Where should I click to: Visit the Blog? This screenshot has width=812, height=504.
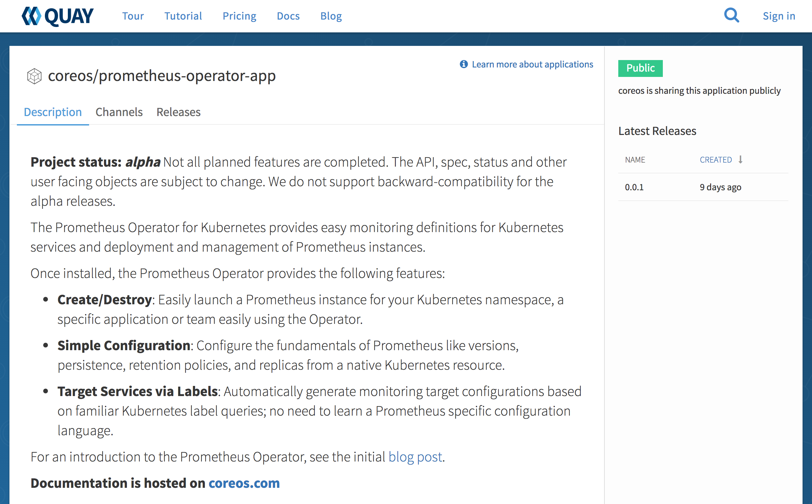click(331, 16)
